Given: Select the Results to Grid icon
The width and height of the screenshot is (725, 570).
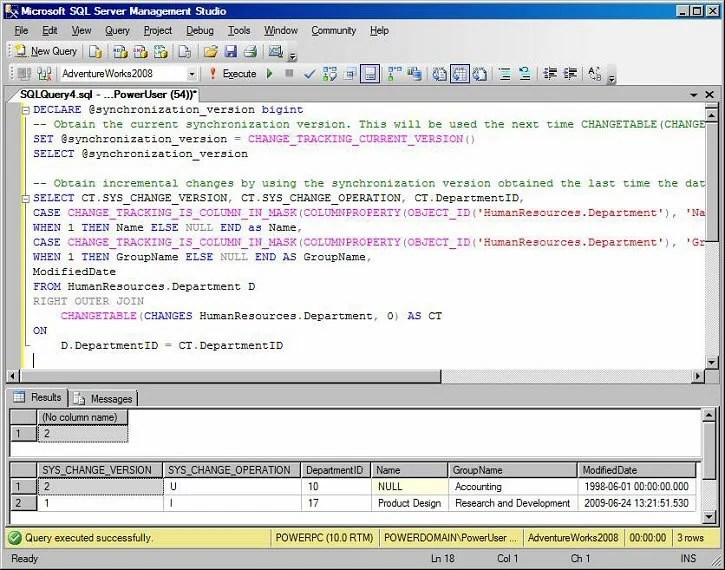Looking at the screenshot, I should (x=460, y=74).
